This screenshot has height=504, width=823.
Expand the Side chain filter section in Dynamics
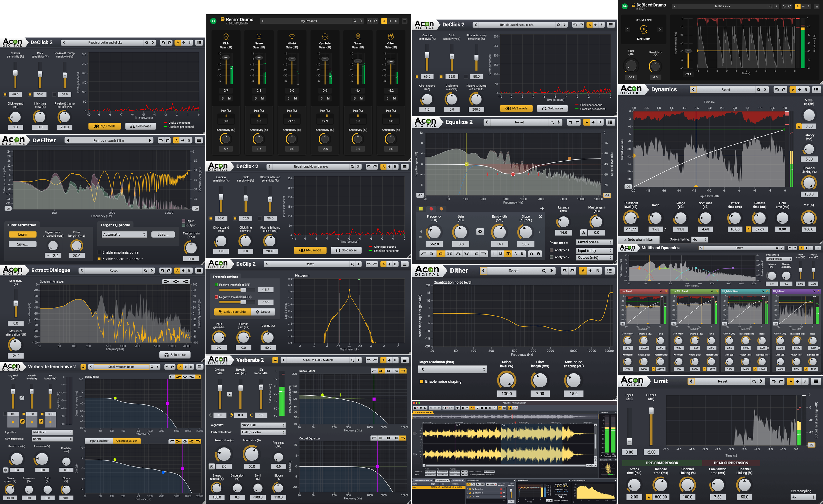click(638, 240)
